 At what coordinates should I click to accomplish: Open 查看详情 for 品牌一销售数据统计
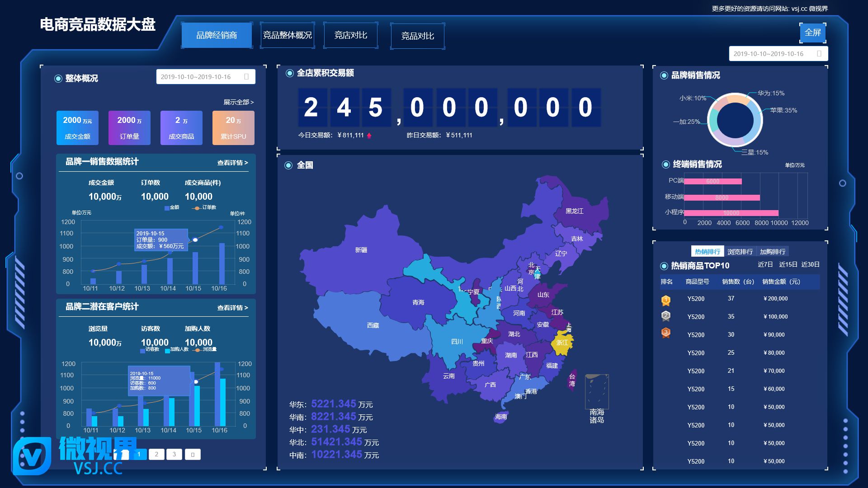click(x=232, y=163)
